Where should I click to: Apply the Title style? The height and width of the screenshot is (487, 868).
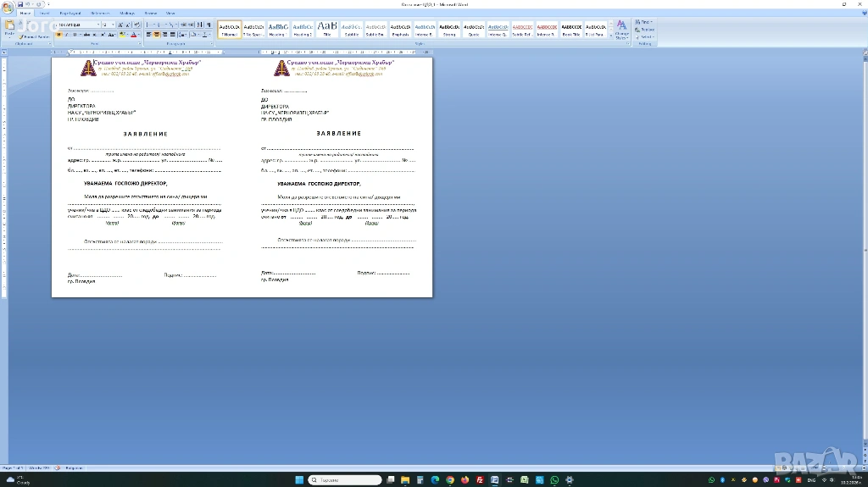[x=327, y=30]
